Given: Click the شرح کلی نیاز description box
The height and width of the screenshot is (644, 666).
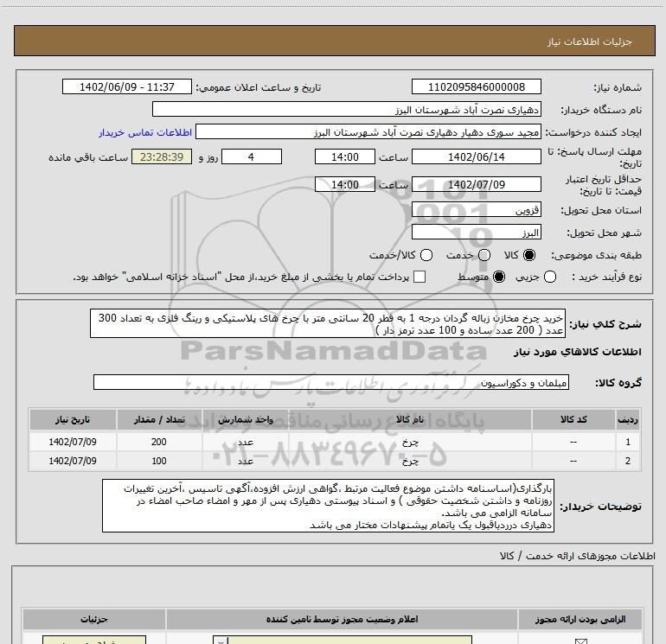Looking at the screenshot, I should [x=328, y=323].
